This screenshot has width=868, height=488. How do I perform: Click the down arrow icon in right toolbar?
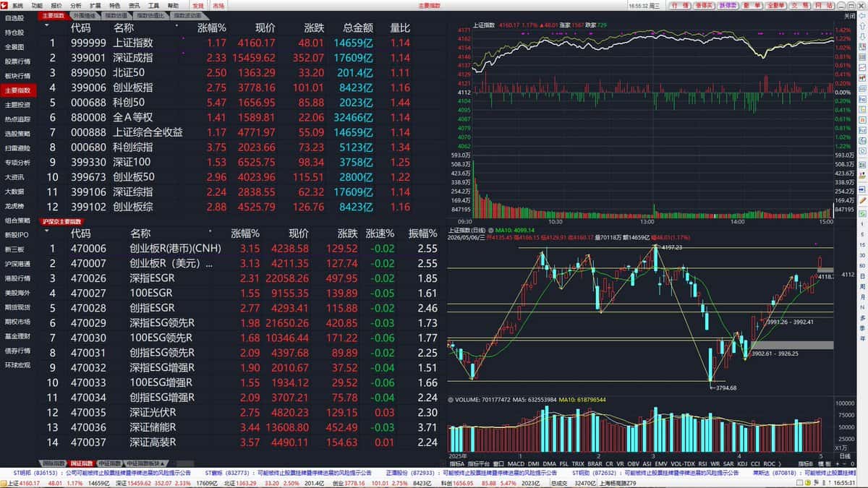click(861, 35)
